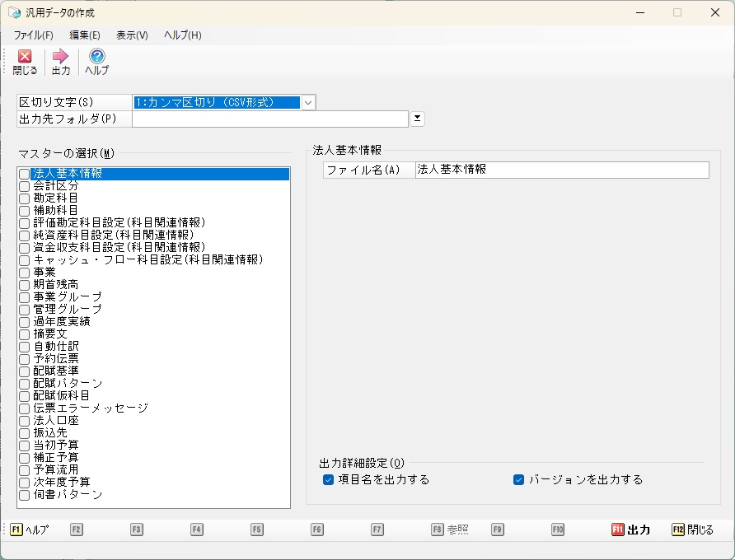This screenshot has width=735, height=560.
Task: Open the 表示(V) menu
Action: 132,35
